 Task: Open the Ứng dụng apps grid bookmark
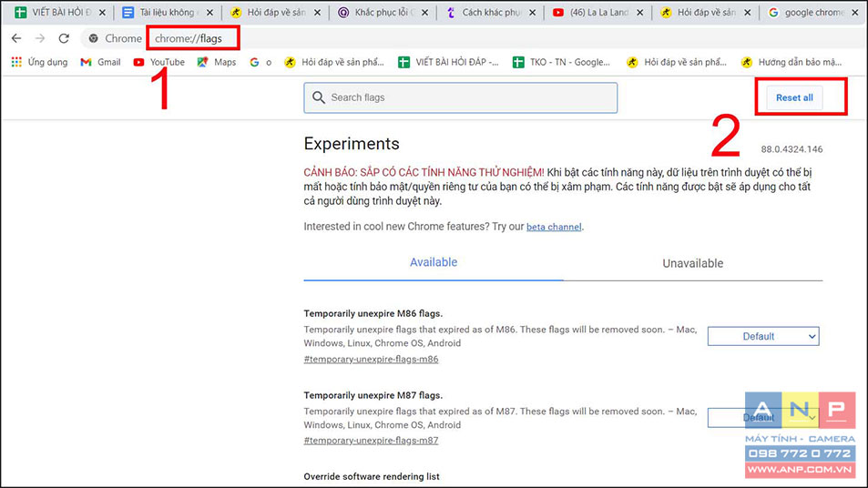(x=39, y=62)
